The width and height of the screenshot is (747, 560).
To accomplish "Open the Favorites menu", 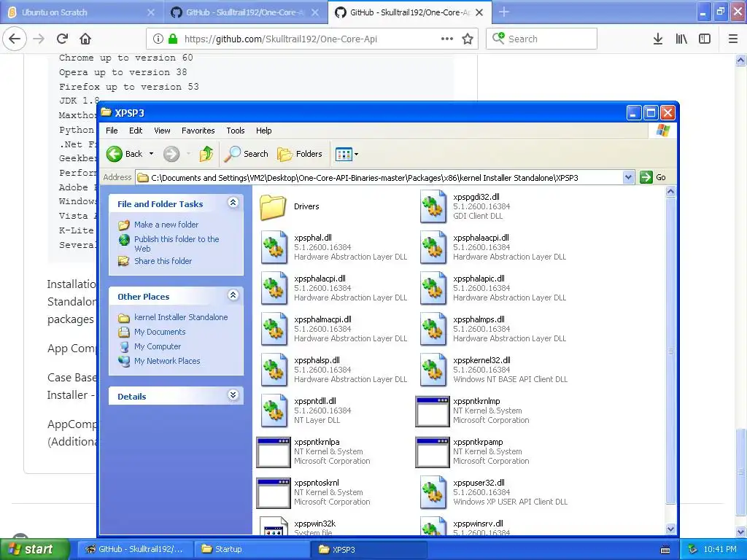I will [x=198, y=131].
